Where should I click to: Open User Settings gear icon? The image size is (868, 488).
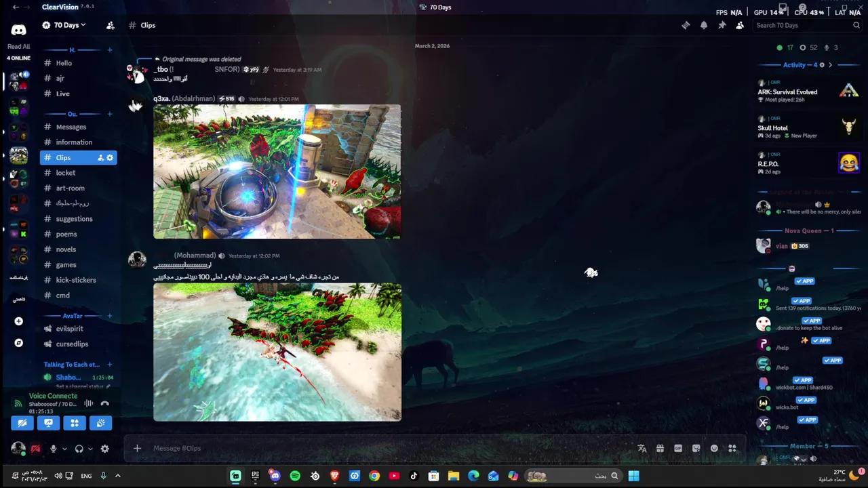point(104,449)
